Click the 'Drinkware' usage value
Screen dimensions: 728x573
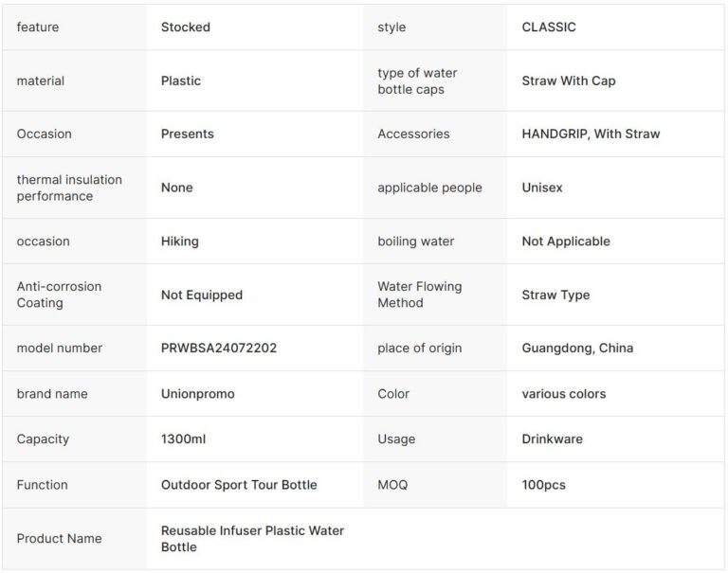coord(555,439)
